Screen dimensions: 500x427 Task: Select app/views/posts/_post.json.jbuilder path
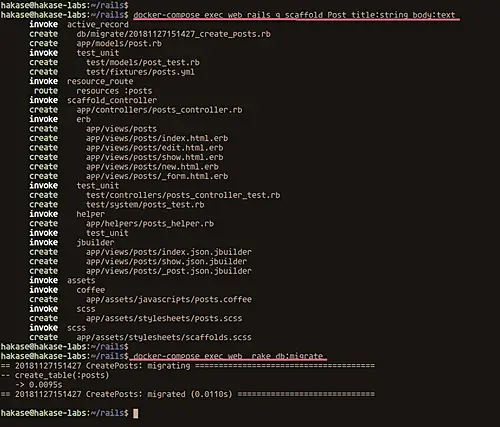tap(169, 271)
